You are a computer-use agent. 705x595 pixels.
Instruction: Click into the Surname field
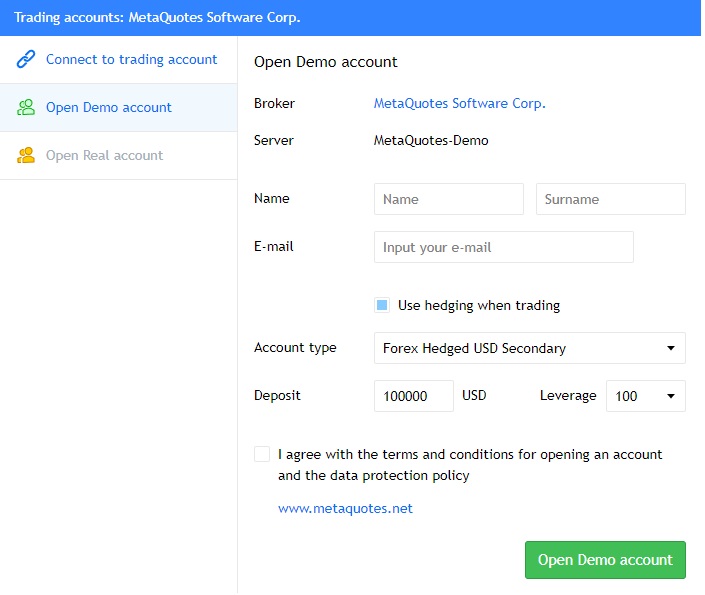tap(610, 199)
